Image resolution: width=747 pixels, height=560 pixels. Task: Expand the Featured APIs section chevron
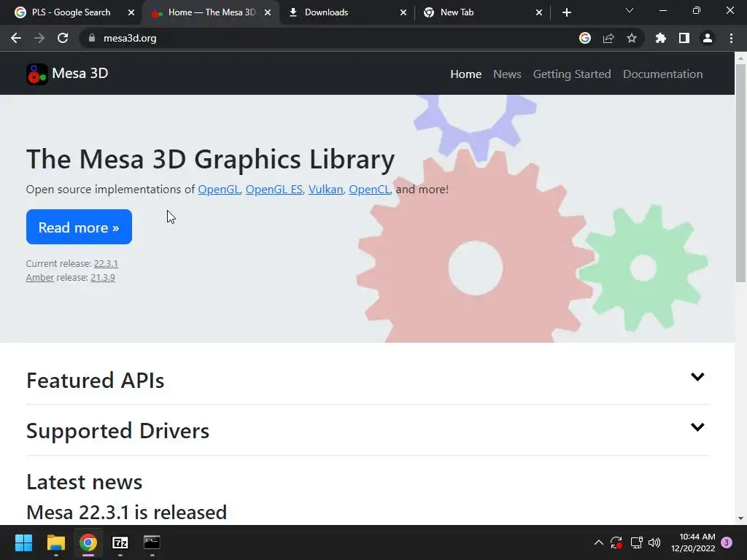pos(697,377)
